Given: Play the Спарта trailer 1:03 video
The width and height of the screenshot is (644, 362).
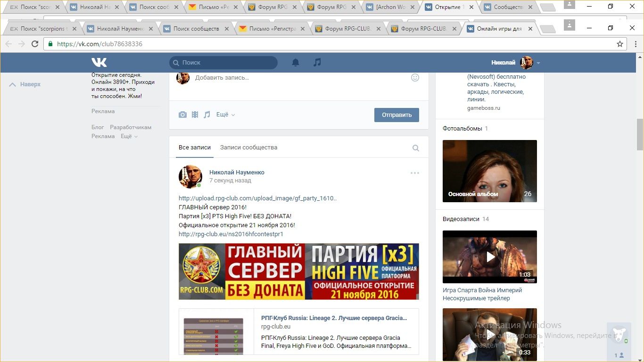Looking at the screenshot, I should click(490, 257).
